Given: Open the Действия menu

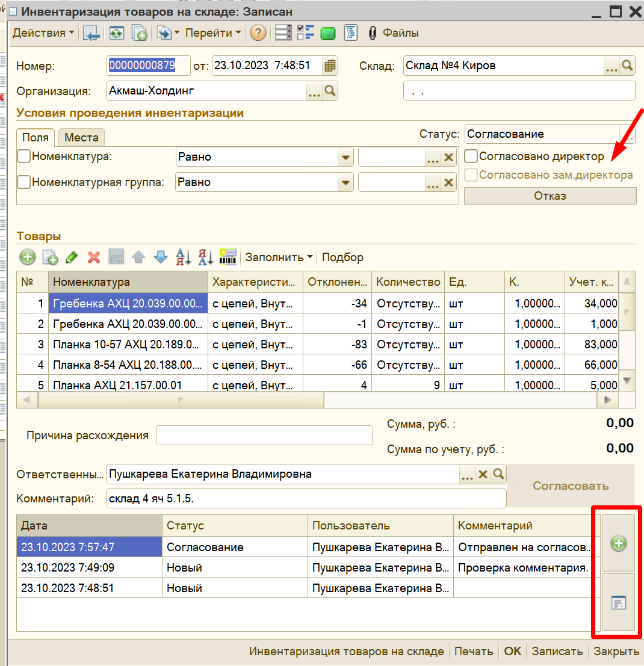Looking at the screenshot, I should coord(43,33).
